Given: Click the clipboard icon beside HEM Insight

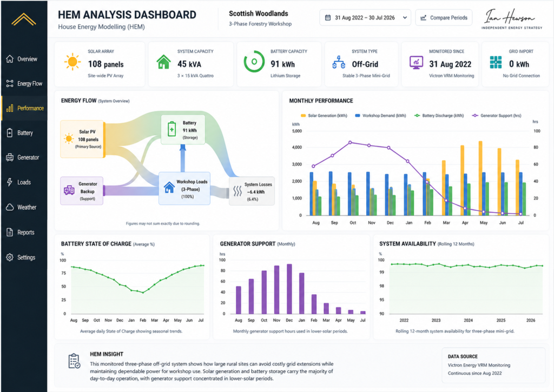Looking at the screenshot, I should click(x=74, y=361).
